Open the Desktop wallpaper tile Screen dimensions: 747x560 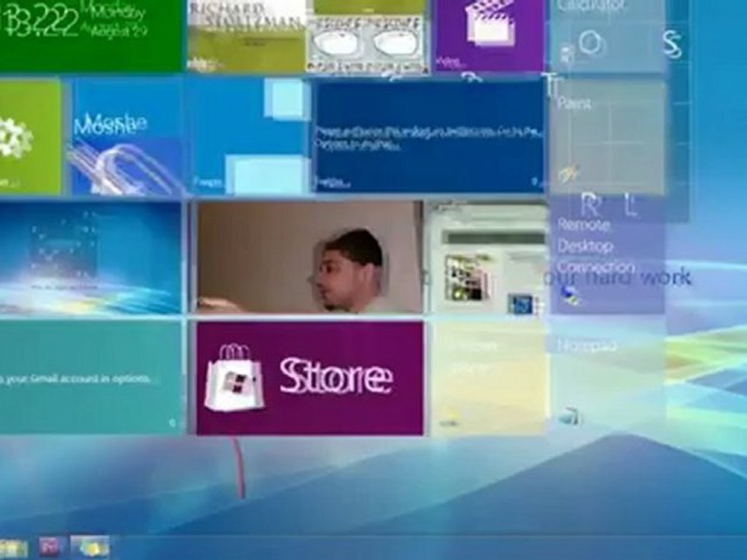pos(90,257)
